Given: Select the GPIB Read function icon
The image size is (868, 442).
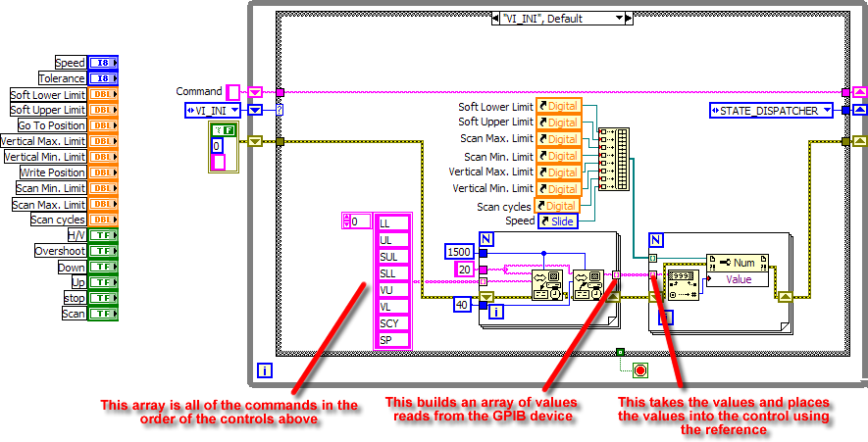Looking at the screenshot, I should (587, 285).
